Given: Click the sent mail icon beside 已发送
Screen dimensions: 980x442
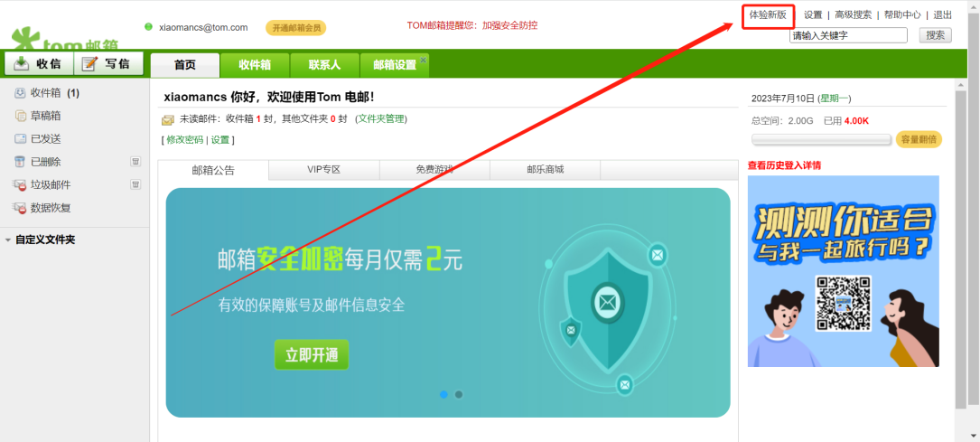Looking at the screenshot, I should pyautogui.click(x=20, y=139).
